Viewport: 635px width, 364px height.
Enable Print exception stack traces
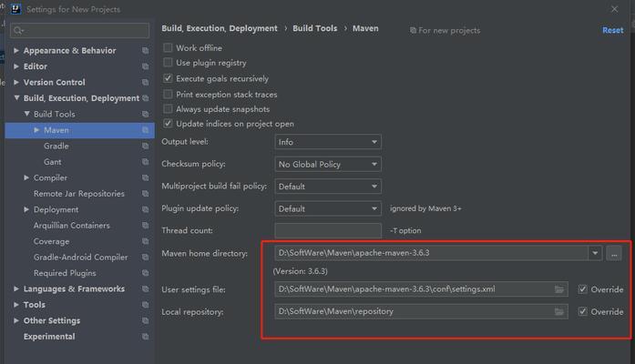click(168, 95)
